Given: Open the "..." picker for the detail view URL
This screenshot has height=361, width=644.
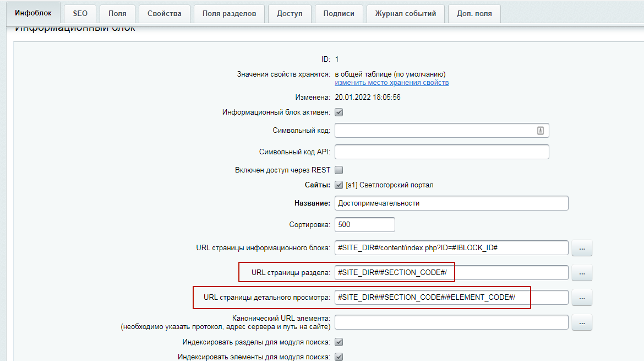Looking at the screenshot, I should (x=582, y=298).
